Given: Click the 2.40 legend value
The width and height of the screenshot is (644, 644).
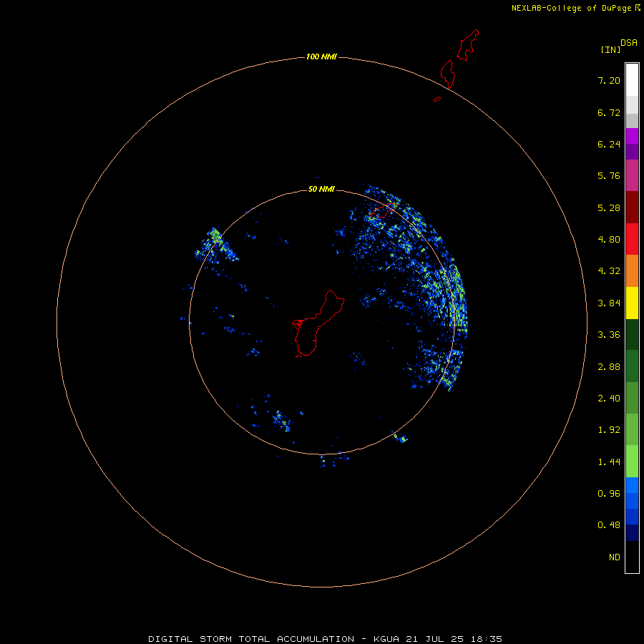Looking at the screenshot, I should click(609, 399).
